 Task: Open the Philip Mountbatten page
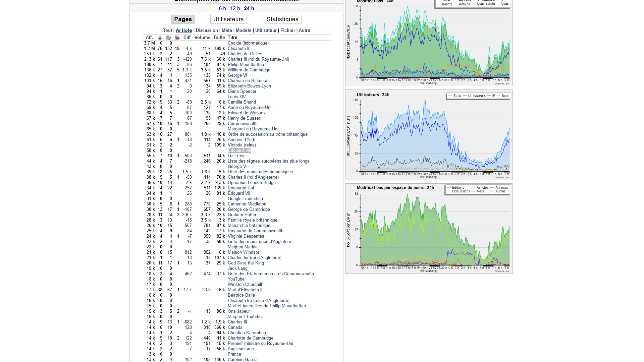click(x=246, y=65)
